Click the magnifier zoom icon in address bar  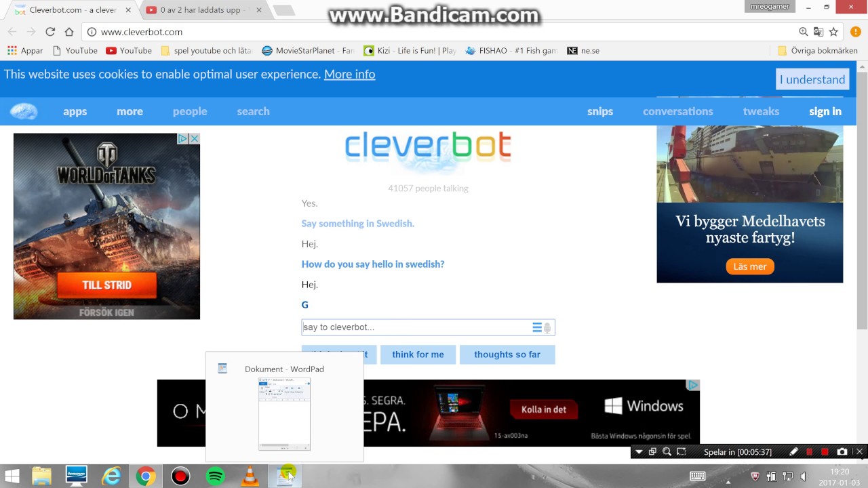pyautogui.click(x=804, y=32)
